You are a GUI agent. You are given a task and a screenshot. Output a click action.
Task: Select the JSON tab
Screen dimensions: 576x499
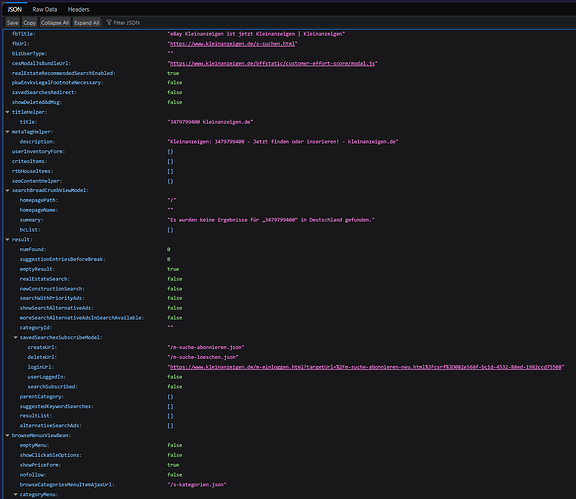coord(14,9)
